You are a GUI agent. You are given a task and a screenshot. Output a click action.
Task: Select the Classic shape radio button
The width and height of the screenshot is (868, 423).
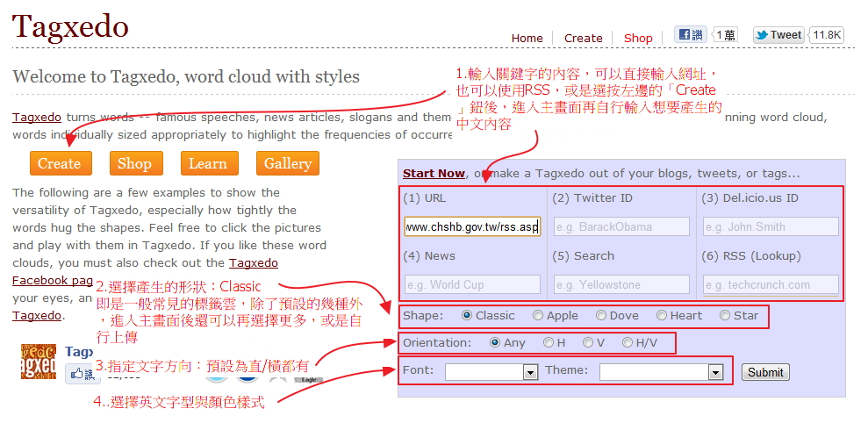coord(467,315)
